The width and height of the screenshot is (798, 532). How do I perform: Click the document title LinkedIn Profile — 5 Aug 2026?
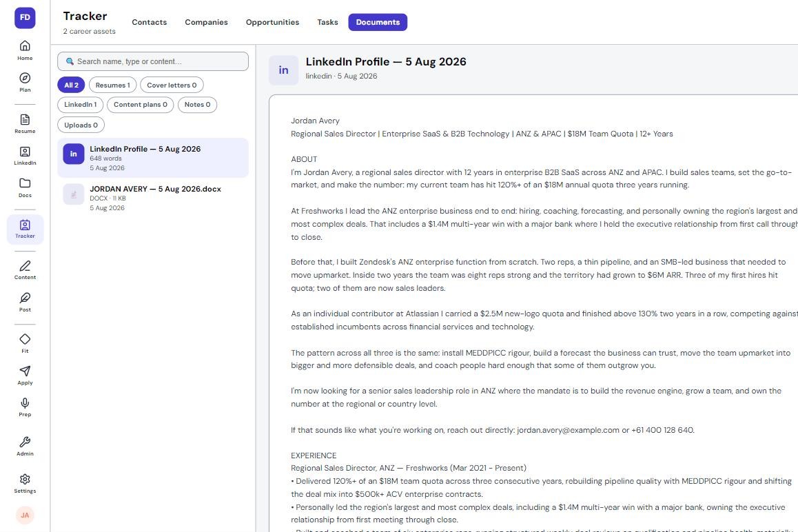point(386,61)
